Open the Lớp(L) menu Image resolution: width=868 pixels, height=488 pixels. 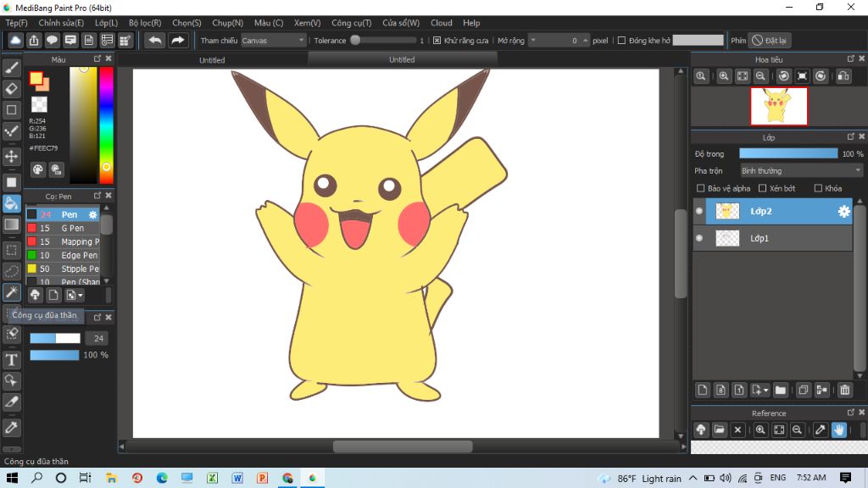pos(106,23)
